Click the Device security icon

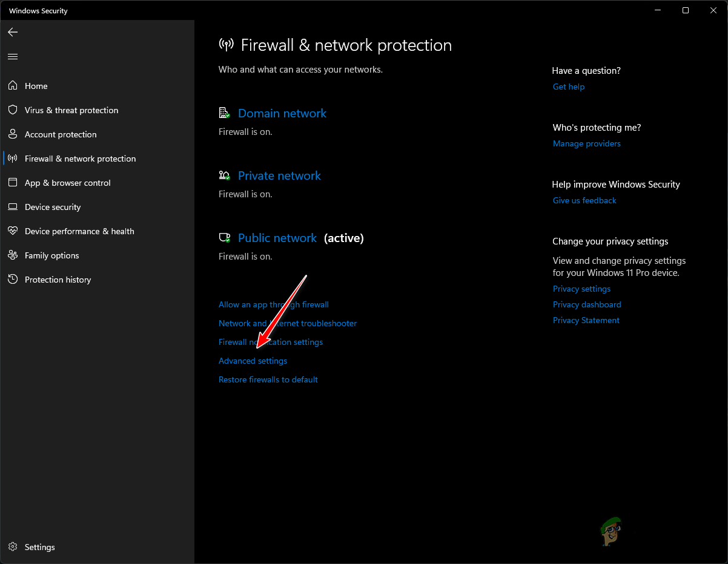click(13, 207)
